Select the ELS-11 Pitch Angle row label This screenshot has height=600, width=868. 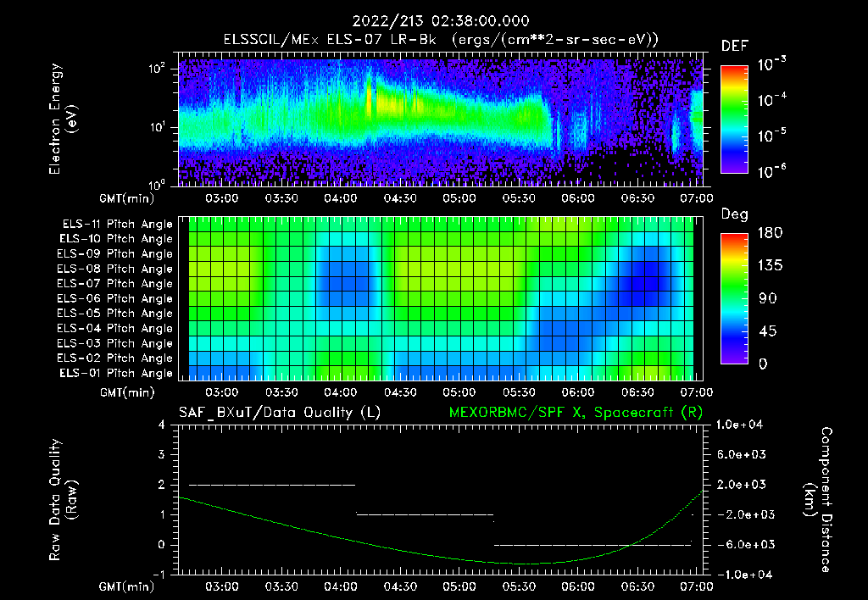point(117,225)
